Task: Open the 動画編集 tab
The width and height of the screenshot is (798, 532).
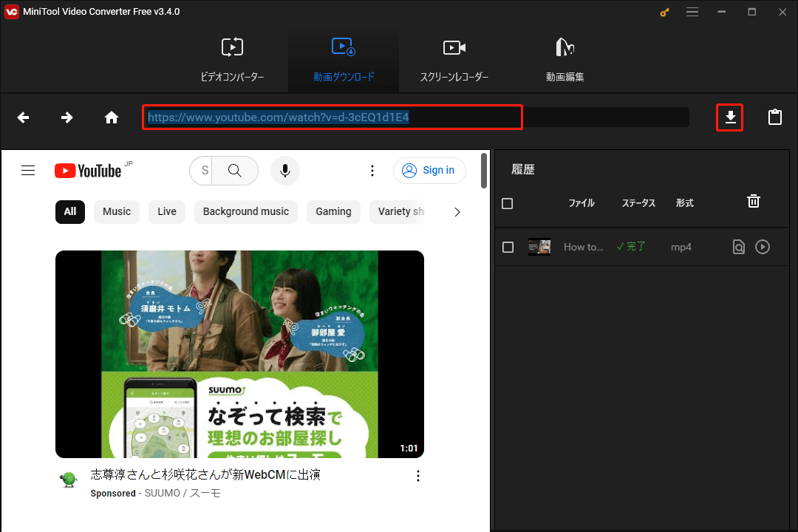Action: click(565, 60)
